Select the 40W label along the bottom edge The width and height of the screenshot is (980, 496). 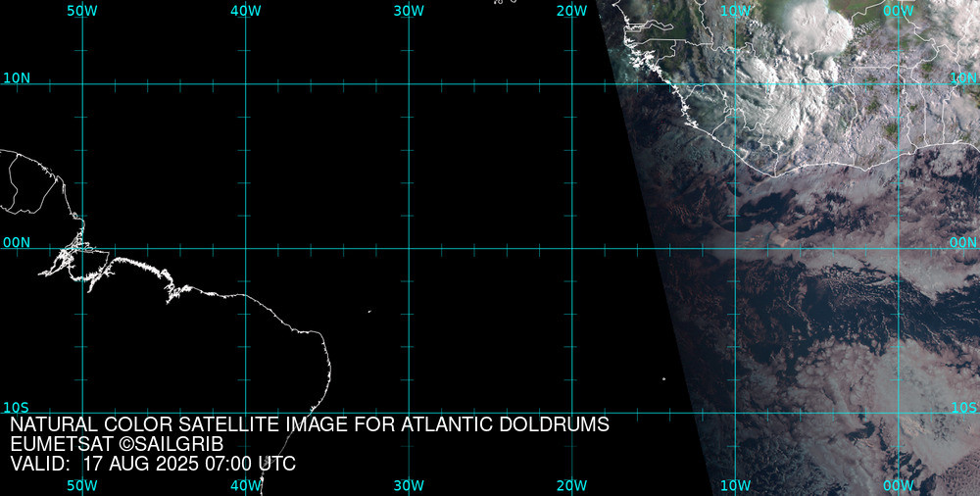point(246,485)
